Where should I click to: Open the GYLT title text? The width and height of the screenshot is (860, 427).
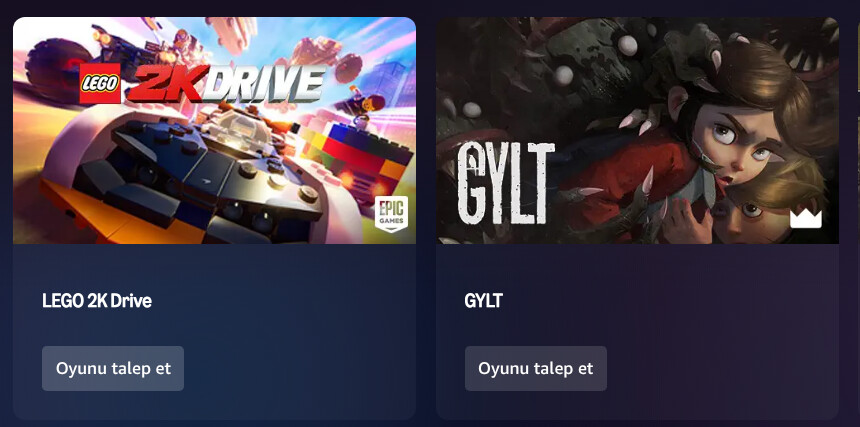pyautogui.click(x=483, y=300)
